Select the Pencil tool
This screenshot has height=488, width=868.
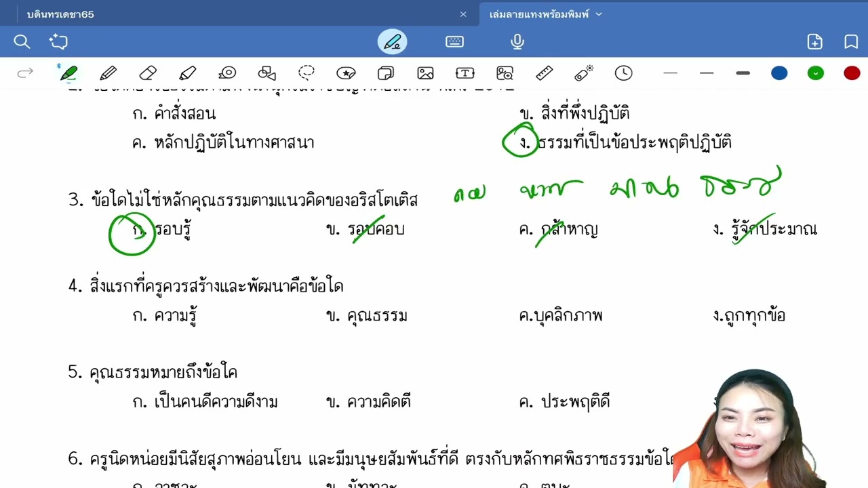coord(108,73)
